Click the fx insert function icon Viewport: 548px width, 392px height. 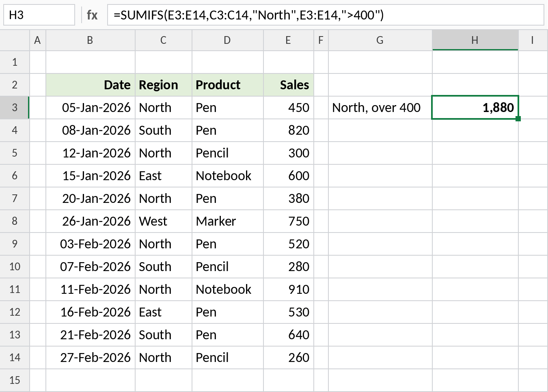click(x=92, y=15)
